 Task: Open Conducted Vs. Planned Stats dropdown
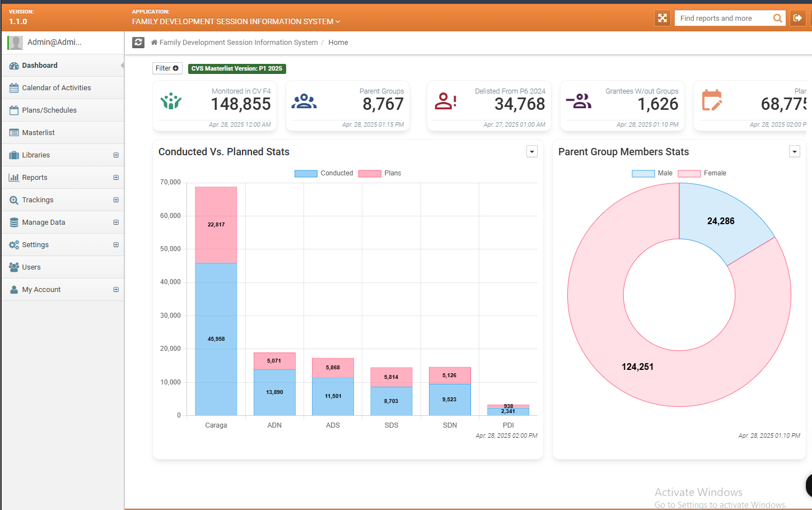click(532, 152)
